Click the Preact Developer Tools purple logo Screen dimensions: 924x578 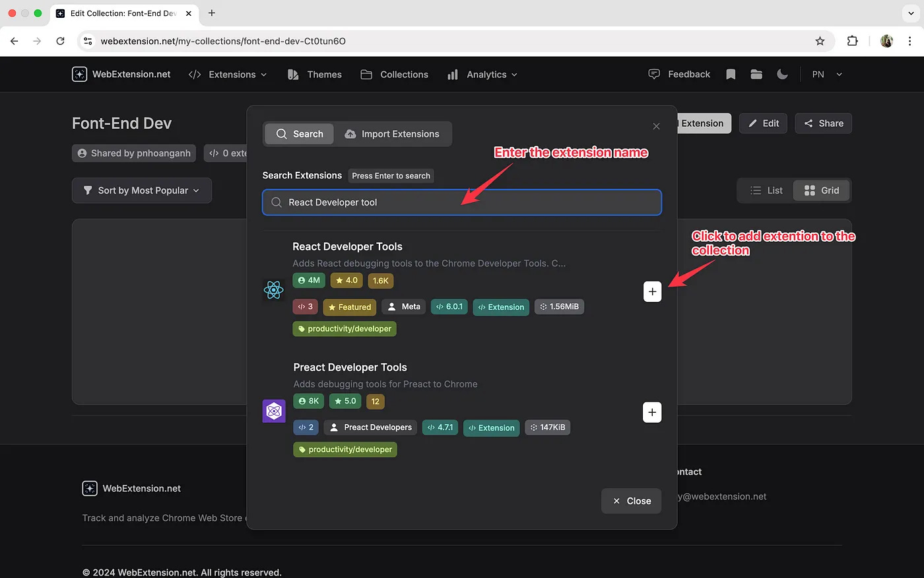[x=274, y=411]
